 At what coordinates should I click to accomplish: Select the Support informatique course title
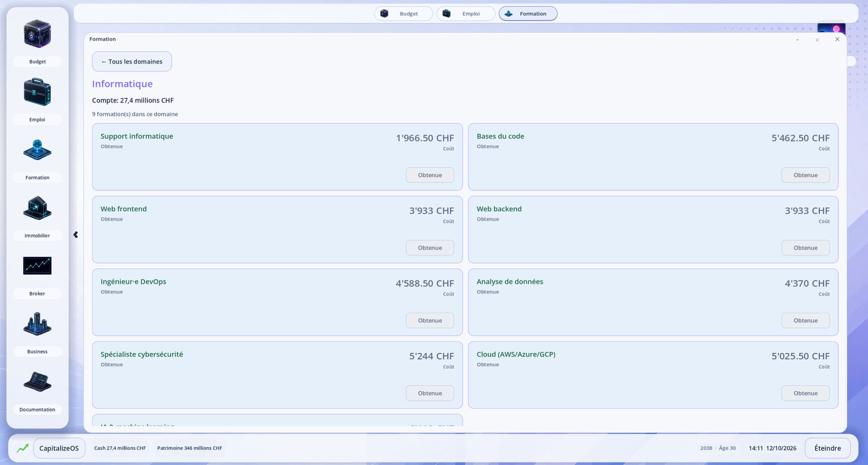click(137, 136)
